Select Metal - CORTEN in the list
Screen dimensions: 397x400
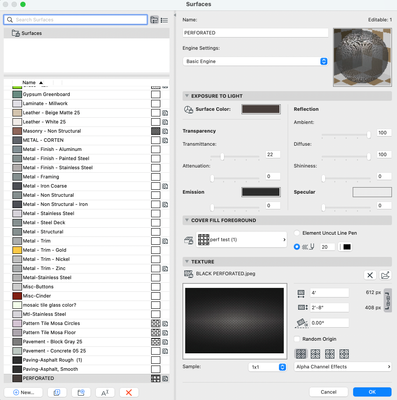click(x=87, y=140)
